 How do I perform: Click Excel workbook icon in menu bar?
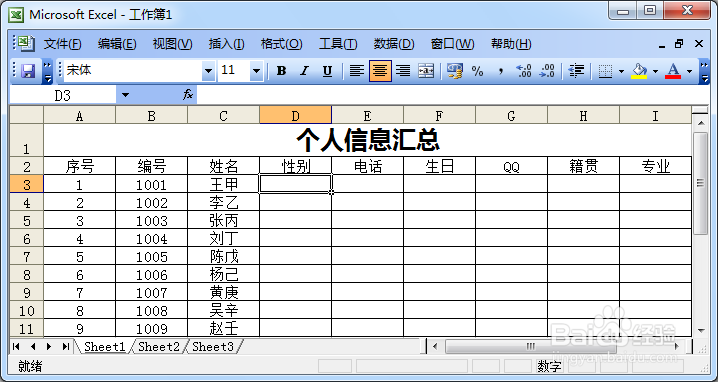click(x=27, y=44)
